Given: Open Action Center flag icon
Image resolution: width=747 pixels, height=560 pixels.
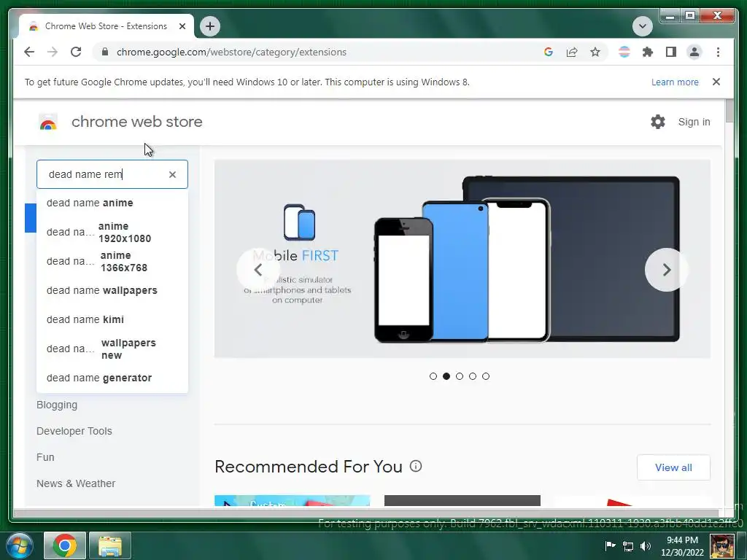Looking at the screenshot, I should click(x=611, y=545).
